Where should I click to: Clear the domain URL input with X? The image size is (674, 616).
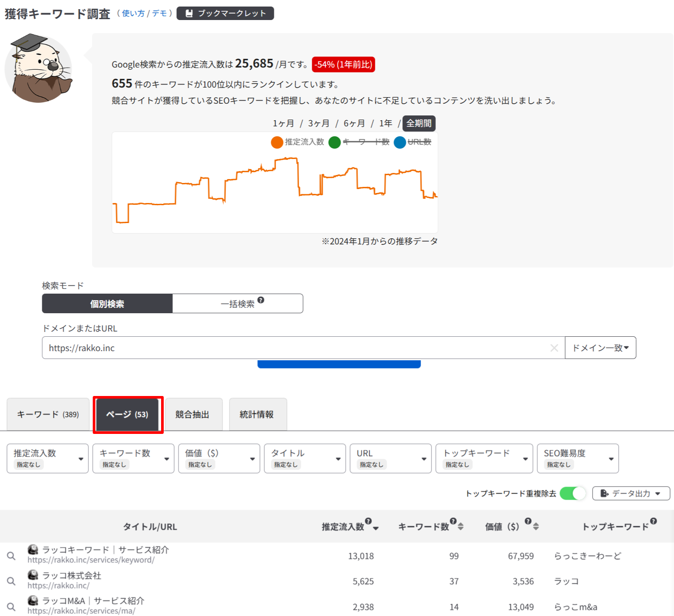[554, 348]
